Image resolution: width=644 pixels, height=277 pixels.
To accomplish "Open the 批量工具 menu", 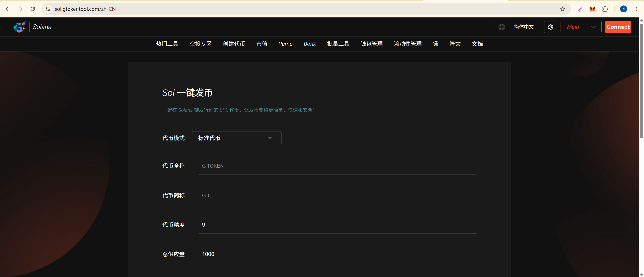I will (x=338, y=44).
